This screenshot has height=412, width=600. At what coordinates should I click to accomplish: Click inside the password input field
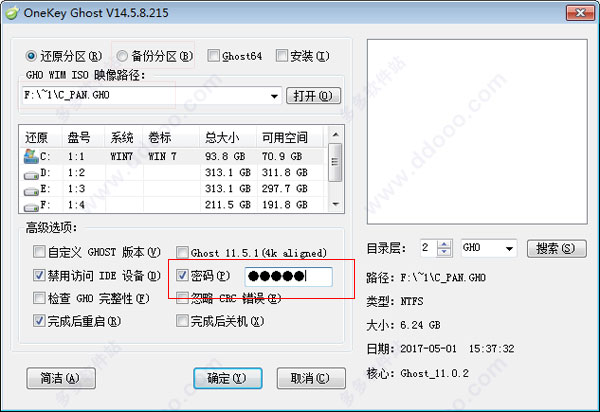point(288,277)
